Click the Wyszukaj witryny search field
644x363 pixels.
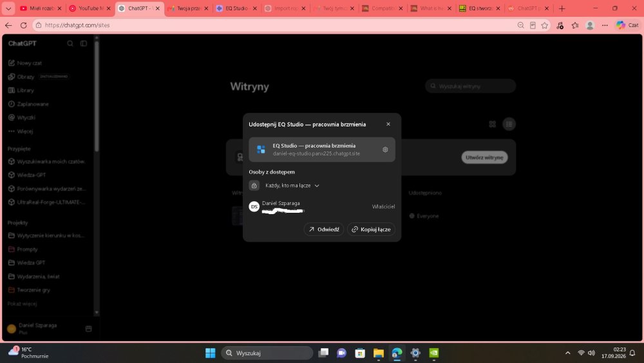click(470, 86)
